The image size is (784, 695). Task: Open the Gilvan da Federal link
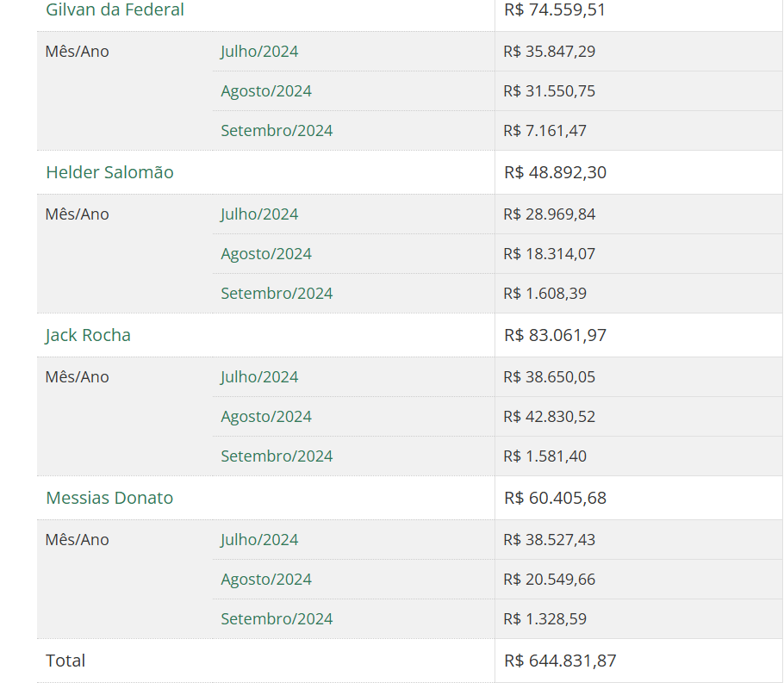click(x=115, y=9)
